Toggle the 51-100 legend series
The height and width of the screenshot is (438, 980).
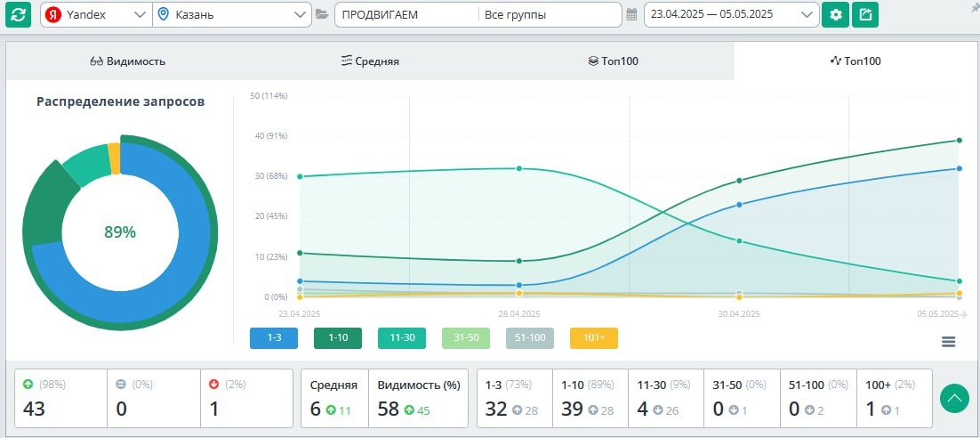pyautogui.click(x=530, y=338)
